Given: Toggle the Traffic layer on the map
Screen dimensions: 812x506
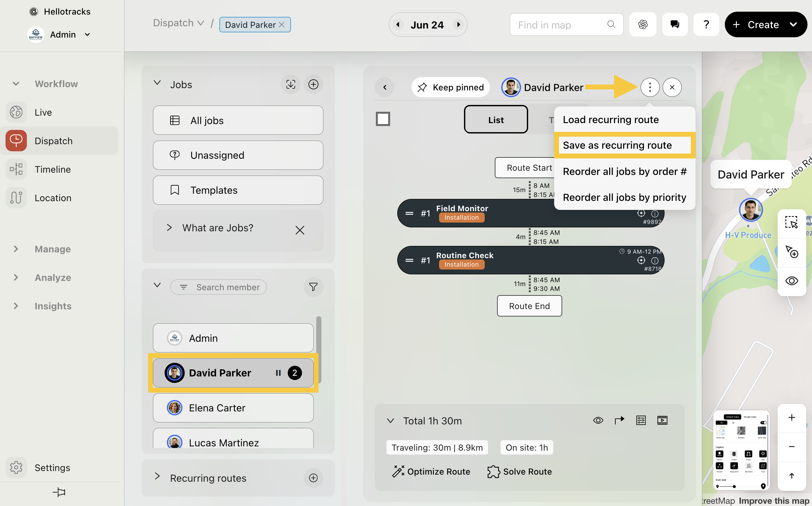Looking at the screenshot, I should coord(734,454).
